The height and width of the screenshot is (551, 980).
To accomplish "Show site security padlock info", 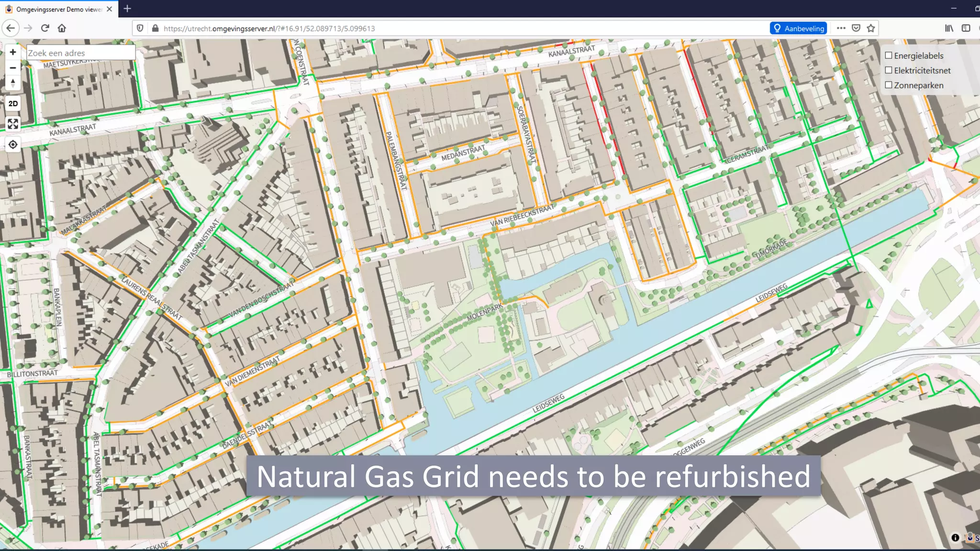I will coord(155,28).
